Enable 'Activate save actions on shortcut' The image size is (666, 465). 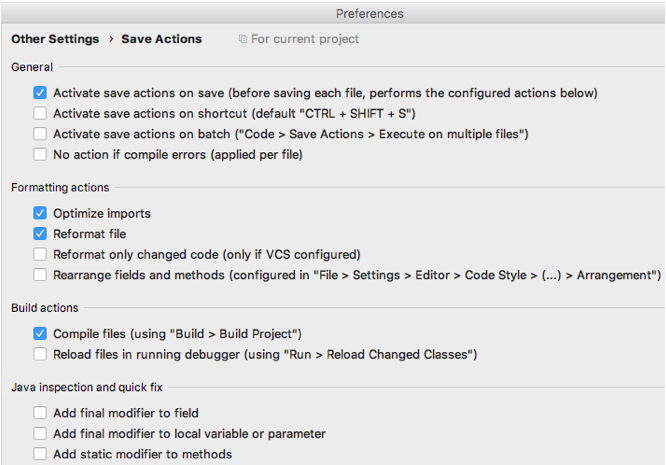pyautogui.click(x=40, y=114)
